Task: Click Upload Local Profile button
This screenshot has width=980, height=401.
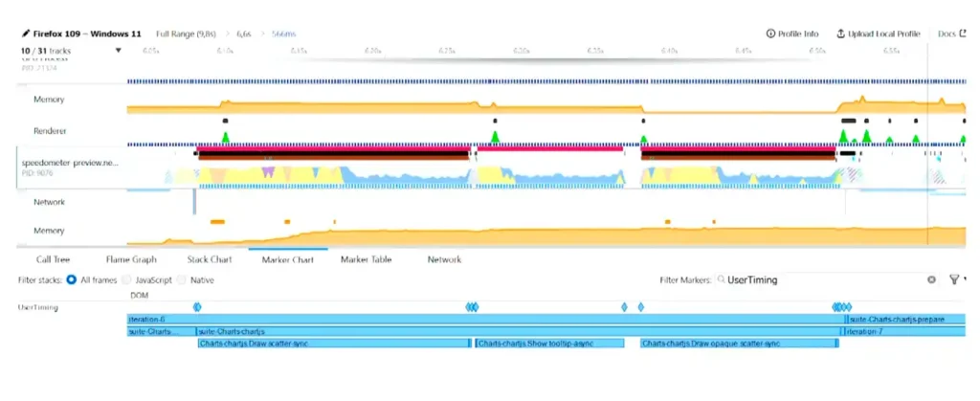Action: pyautogui.click(x=879, y=33)
